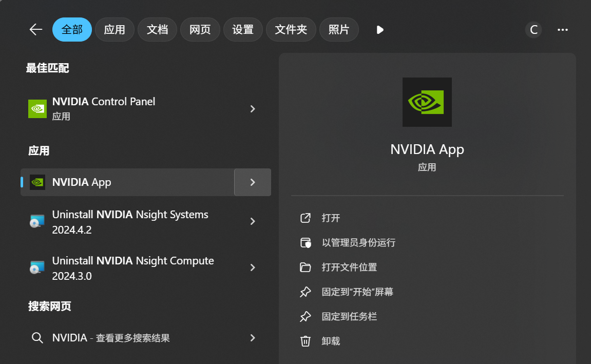Viewport: 591px width, 364px height.
Task: Switch to the 应用 filter tab
Action: point(115,29)
